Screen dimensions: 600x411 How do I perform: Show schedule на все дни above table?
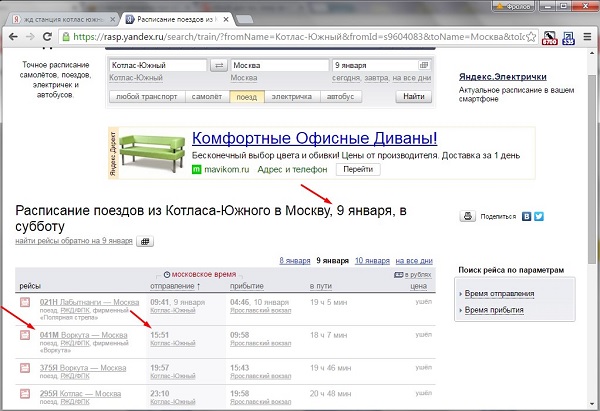(x=414, y=261)
